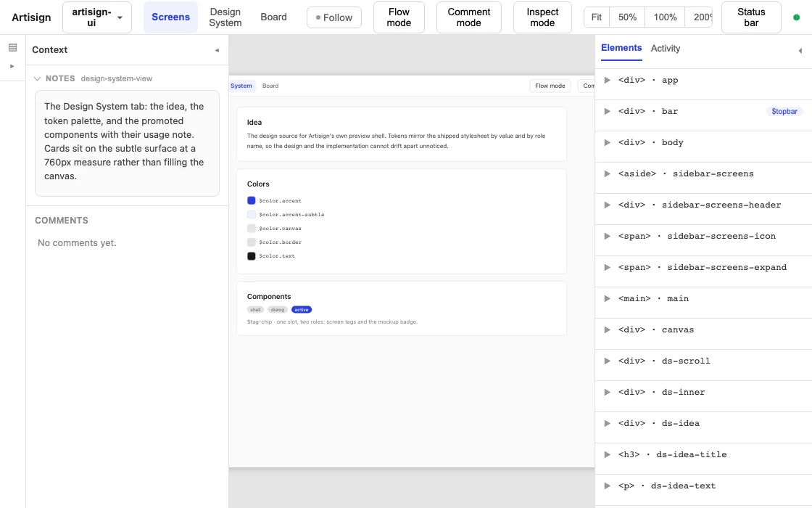Expand the div ds-inner element
This screenshot has height=508, width=812.
tap(607, 392)
